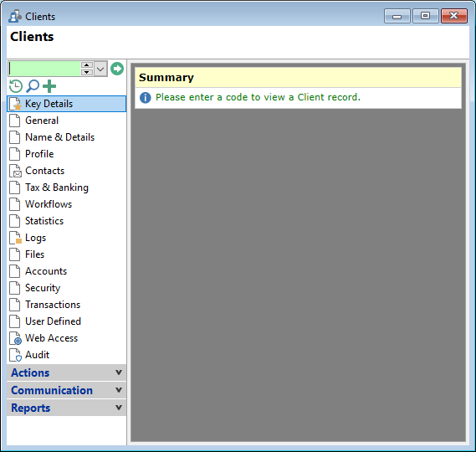This screenshot has width=476, height=452.
Task: Decrement client code with down spinner
Action: (x=87, y=72)
